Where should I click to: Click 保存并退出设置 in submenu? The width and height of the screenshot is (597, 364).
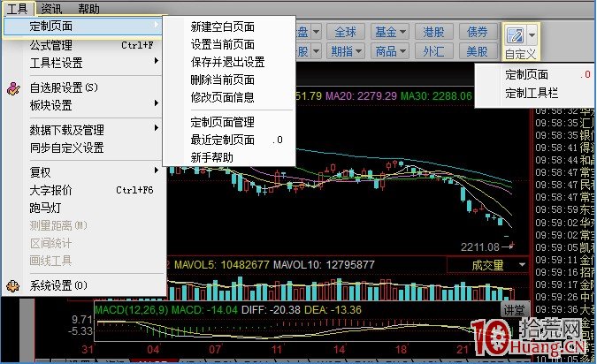(x=229, y=62)
